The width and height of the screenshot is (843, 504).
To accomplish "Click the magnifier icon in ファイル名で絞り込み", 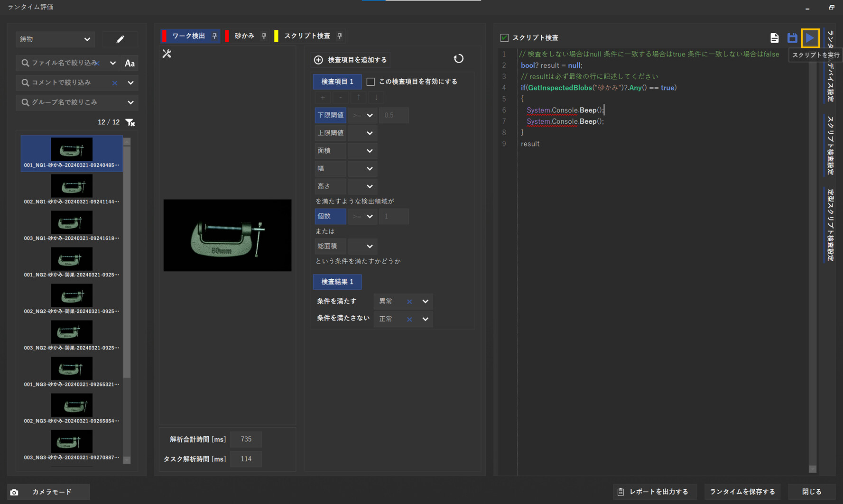I will coord(25,63).
